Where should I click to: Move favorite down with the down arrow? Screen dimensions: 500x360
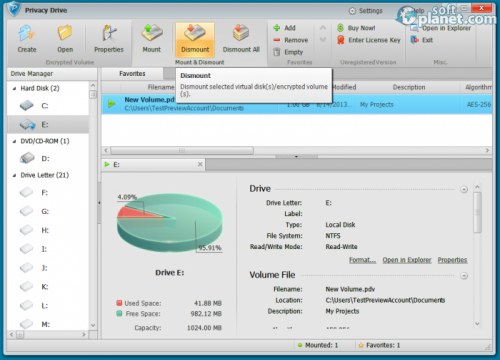pos(323,40)
